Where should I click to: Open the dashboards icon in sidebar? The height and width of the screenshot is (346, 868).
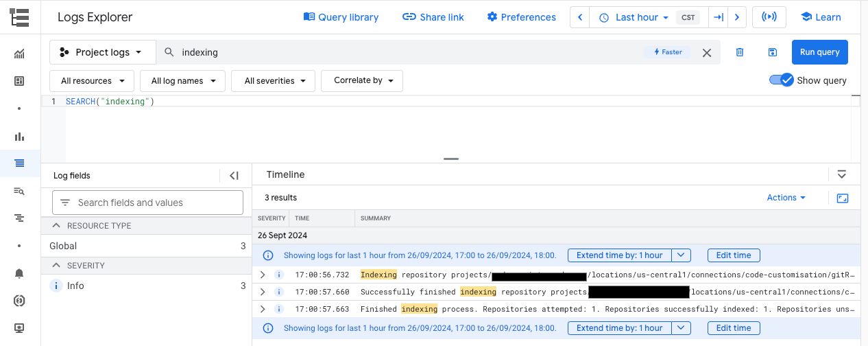pyautogui.click(x=19, y=81)
